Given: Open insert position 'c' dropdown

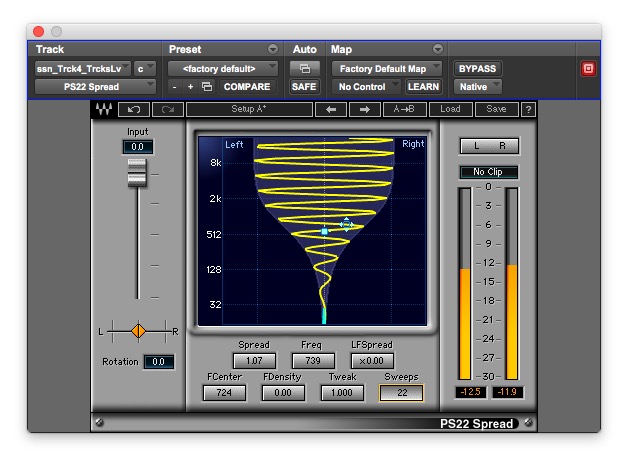Looking at the screenshot, I should point(145,69).
